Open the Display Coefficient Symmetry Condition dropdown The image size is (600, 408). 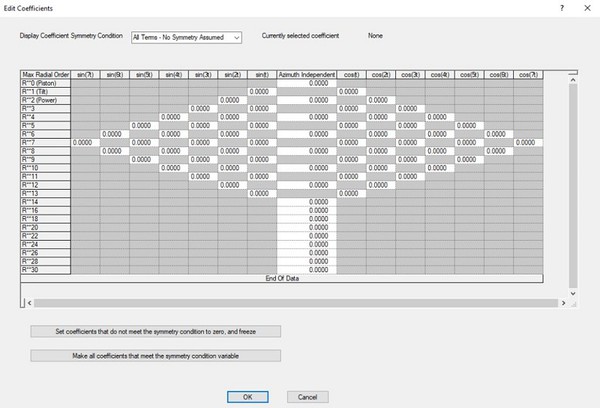click(187, 37)
